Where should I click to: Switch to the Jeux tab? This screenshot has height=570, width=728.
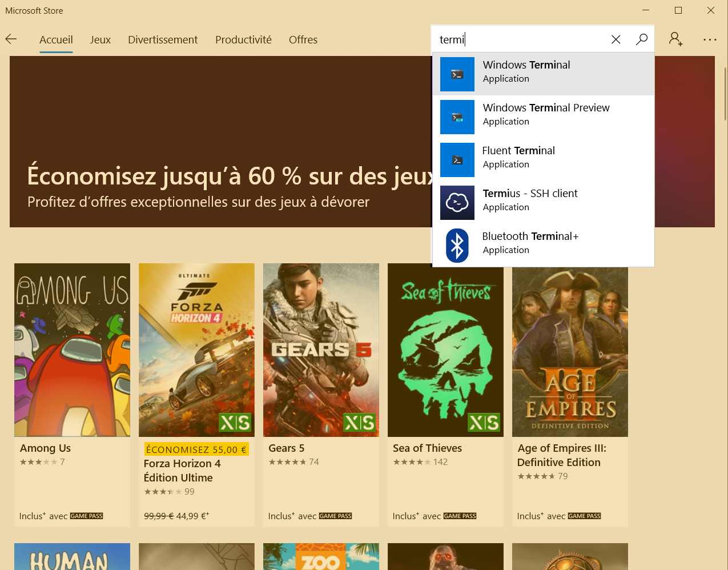tap(100, 40)
